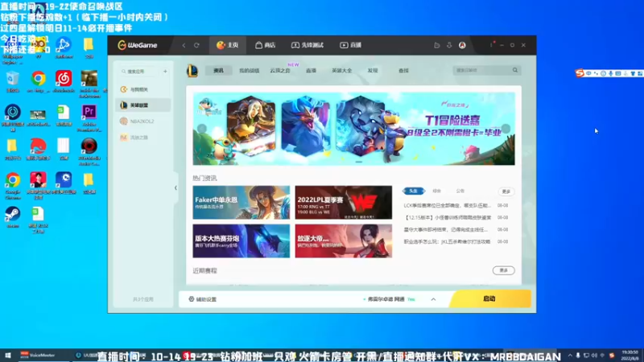The image size is (644, 362).
Task: Click the search magnifier icon
Action: tap(515, 71)
